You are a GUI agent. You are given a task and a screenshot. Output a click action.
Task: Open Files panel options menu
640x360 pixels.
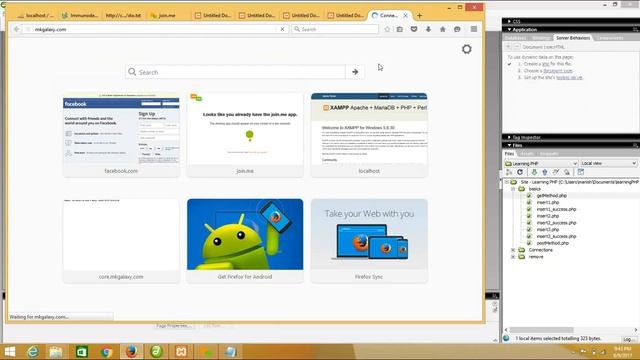pos(635,145)
